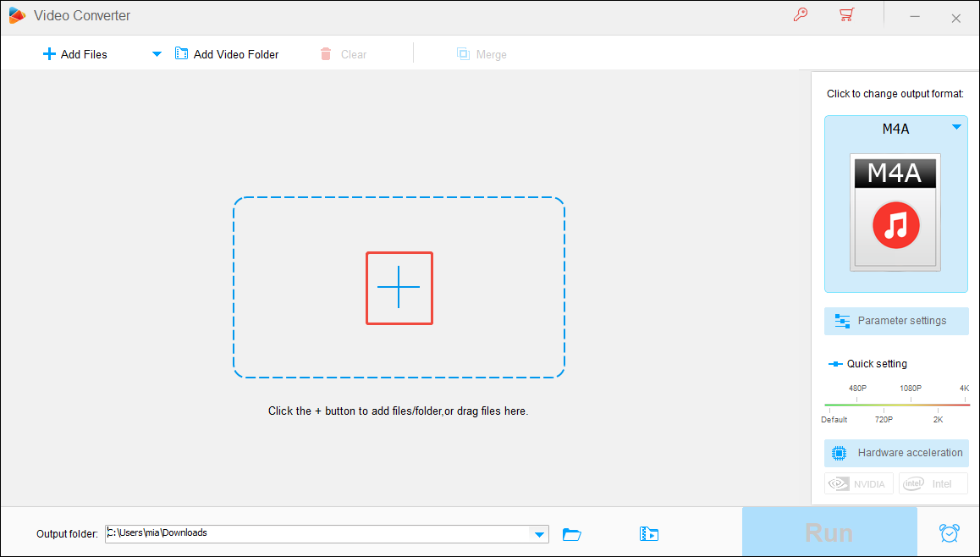Screen dimensions: 980x557
Task: Click the media preview icon near Run
Action: click(x=649, y=534)
